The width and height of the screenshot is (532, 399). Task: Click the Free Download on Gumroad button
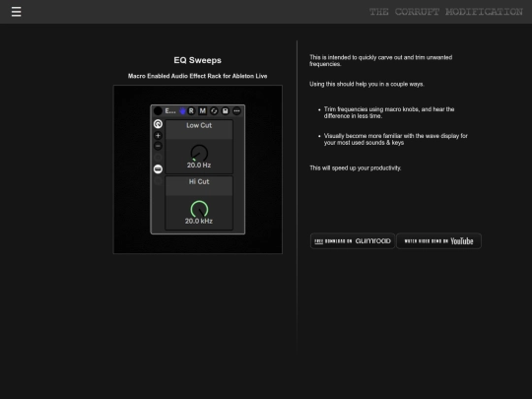pyautogui.click(x=353, y=241)
